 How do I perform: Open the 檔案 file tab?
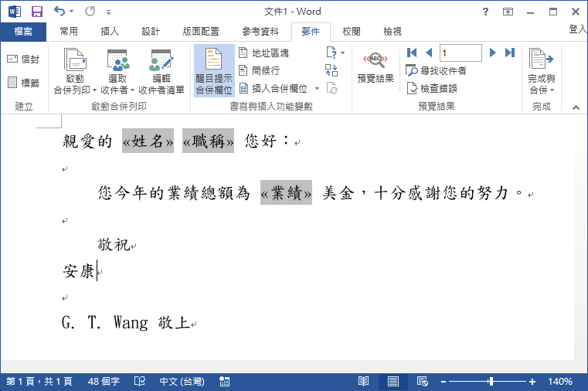pos(23,32)
